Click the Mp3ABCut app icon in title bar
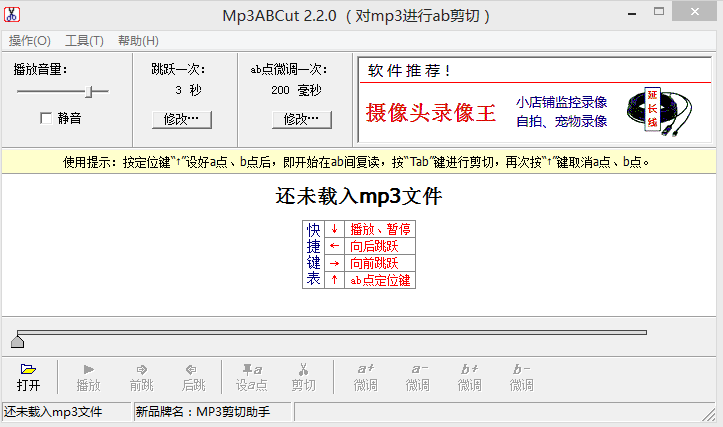Viewport: 723px width, 427px height. [12, 14]
